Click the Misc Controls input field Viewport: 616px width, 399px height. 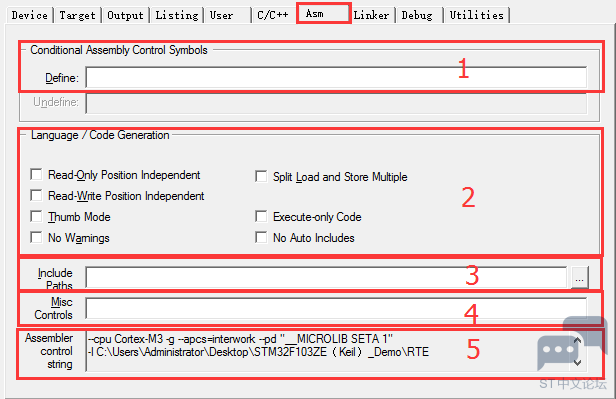click(336, 308)
